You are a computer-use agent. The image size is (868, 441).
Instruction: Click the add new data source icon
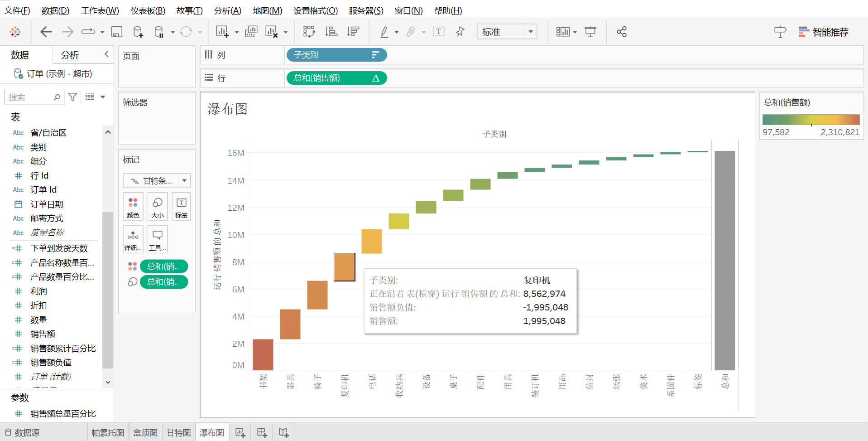point(138,32)
